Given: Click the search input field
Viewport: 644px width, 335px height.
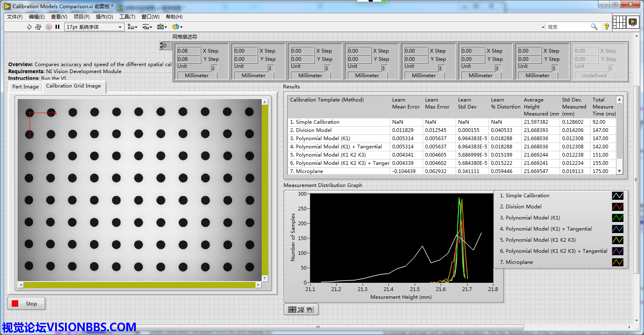Looking at the screenshot, I should pos(567,27).
